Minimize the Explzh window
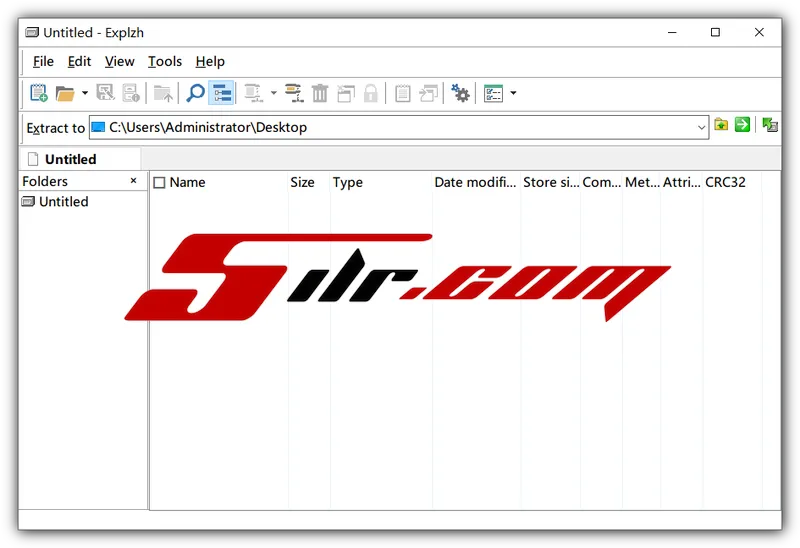This screenshot has width=800, height=548. click(x=672, y=32)
